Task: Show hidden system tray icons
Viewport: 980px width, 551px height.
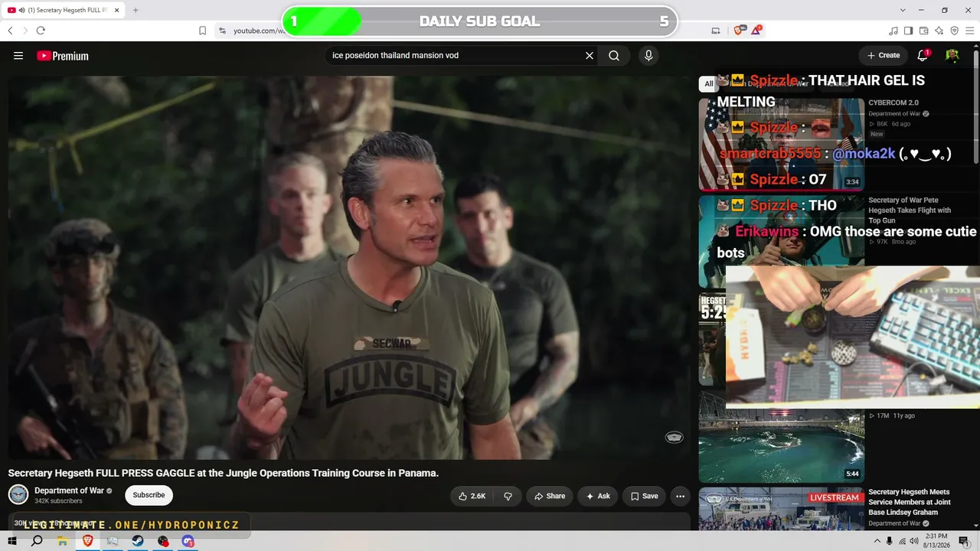Action: tap(877, 541)
